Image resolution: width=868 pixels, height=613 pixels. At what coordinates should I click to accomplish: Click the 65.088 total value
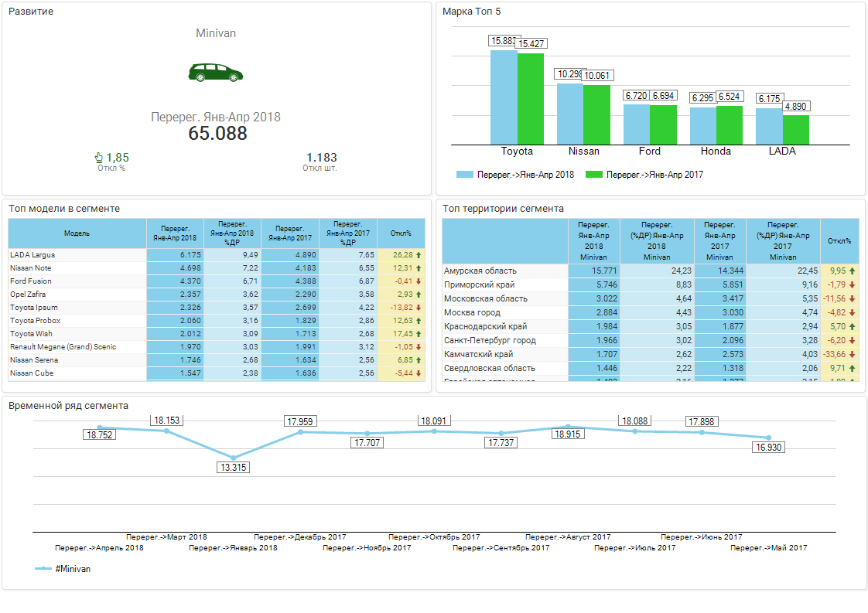pyautogui.click(x=217, y=134)
